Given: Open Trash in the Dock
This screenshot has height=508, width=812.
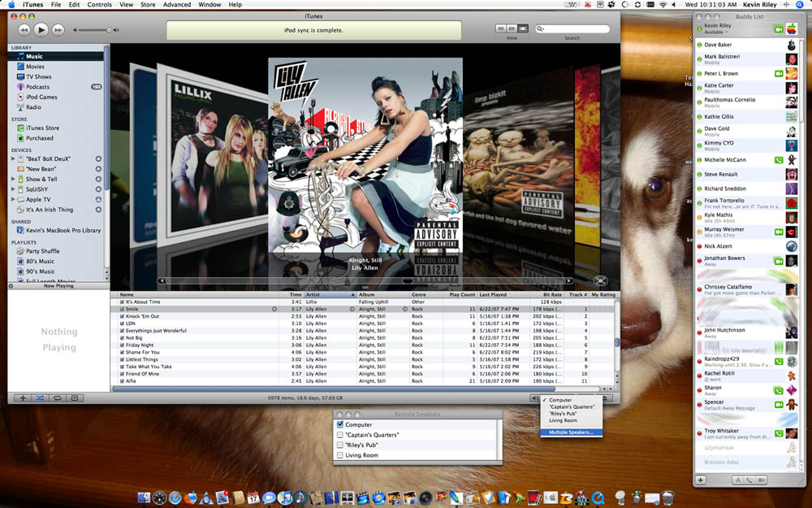Looking at the screenshot, I should pyautogui.click(x=668, y=497).
